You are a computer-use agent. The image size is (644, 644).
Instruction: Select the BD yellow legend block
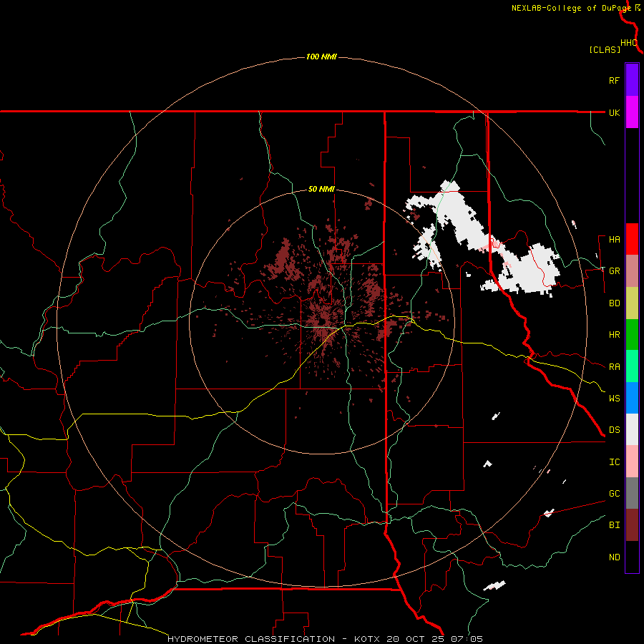tap(632, 303)
